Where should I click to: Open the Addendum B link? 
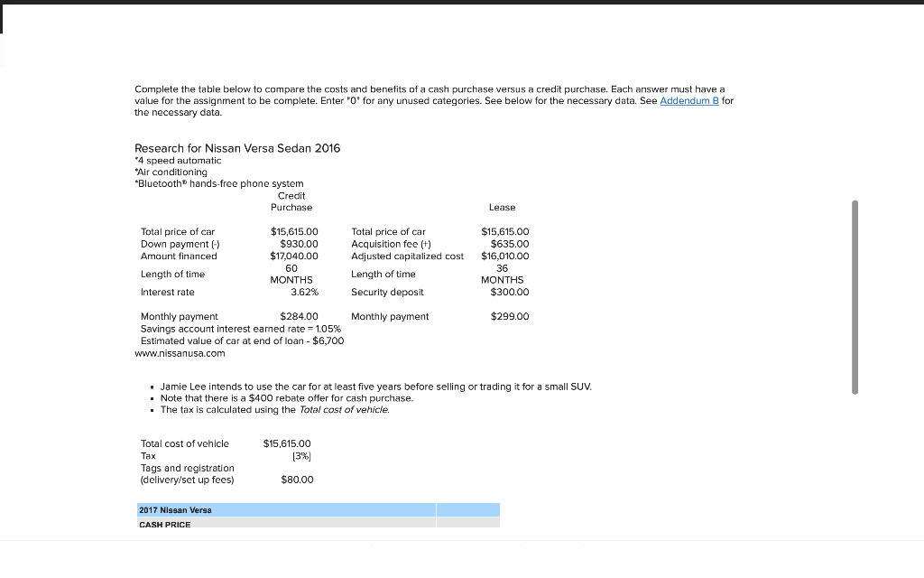[688, 101]
